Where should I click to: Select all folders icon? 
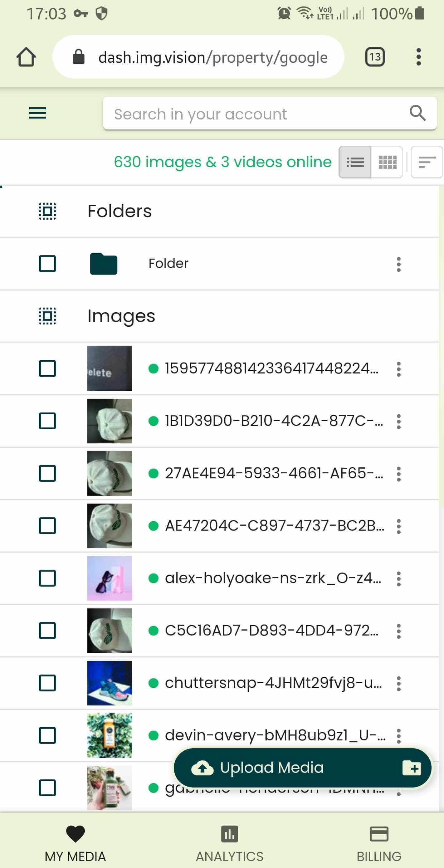tap(47, 211)
